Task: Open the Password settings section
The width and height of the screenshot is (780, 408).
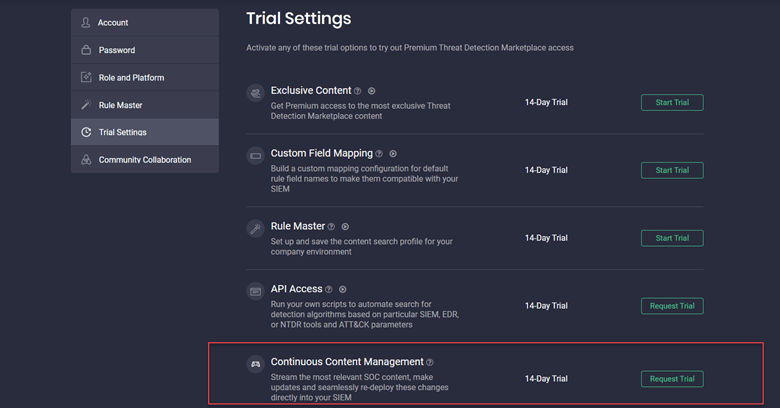Action: (x=145, y=50)
